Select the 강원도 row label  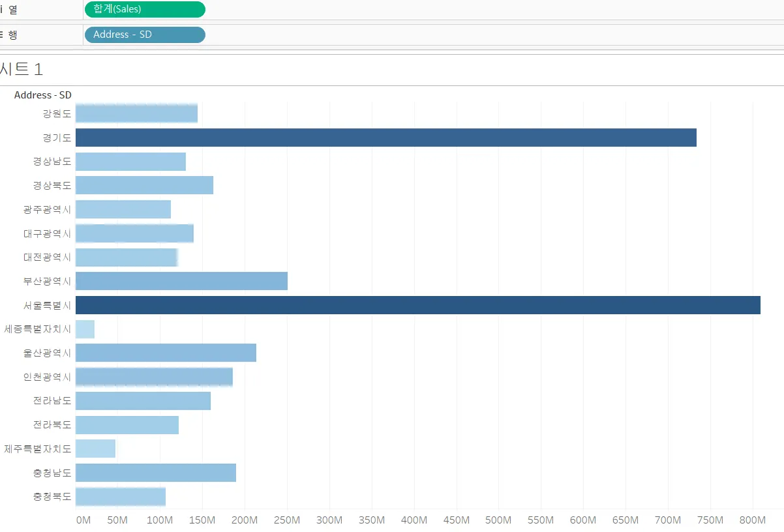tap(57, 113)
